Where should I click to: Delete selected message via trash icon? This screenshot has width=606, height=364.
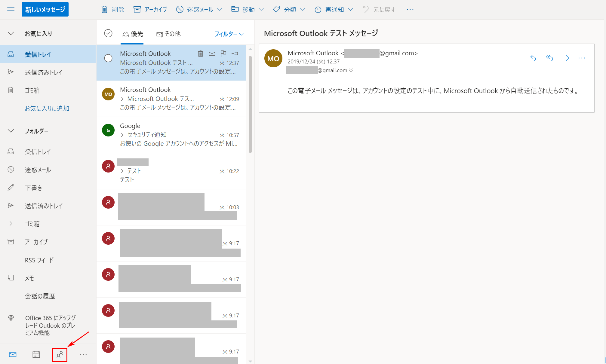200,54
